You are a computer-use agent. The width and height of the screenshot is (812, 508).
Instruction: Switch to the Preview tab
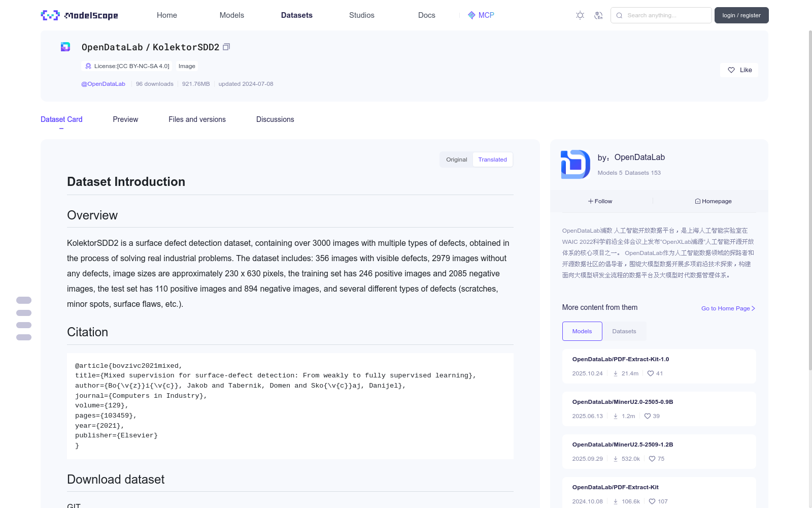[125, 119]
